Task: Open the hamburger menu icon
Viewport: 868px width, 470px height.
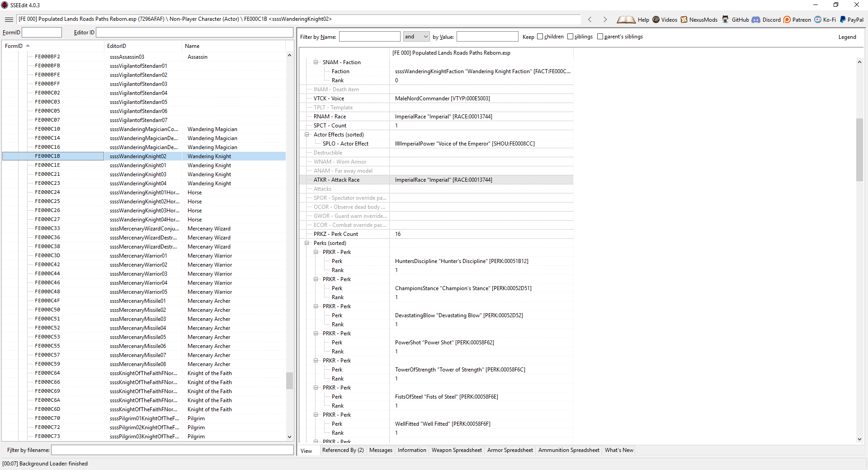Action: (9, 19)
